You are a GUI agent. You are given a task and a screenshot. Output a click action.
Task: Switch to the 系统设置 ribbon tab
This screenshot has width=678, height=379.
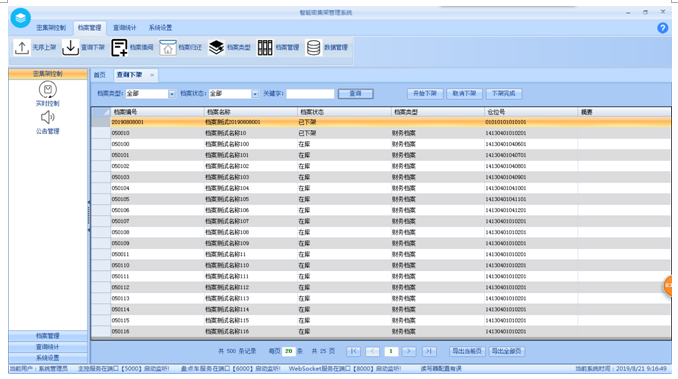tap(160, 28)
